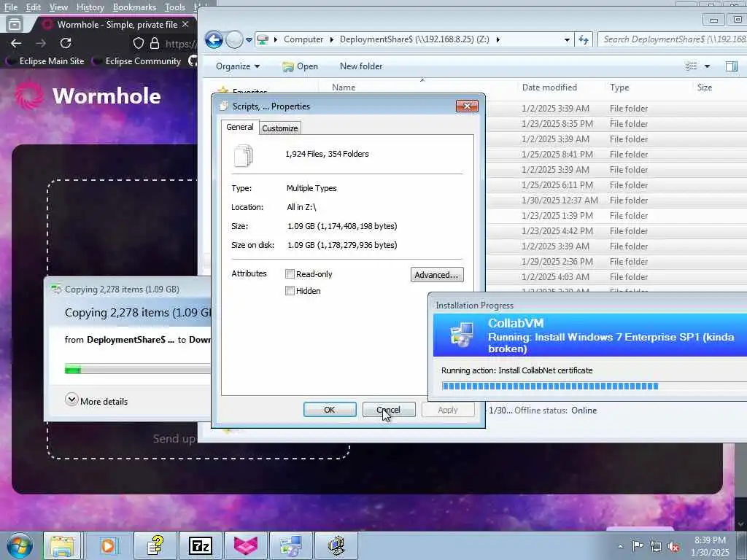
Task: Toggle the Explorer preview pane
Action: (x=731, y=66)
